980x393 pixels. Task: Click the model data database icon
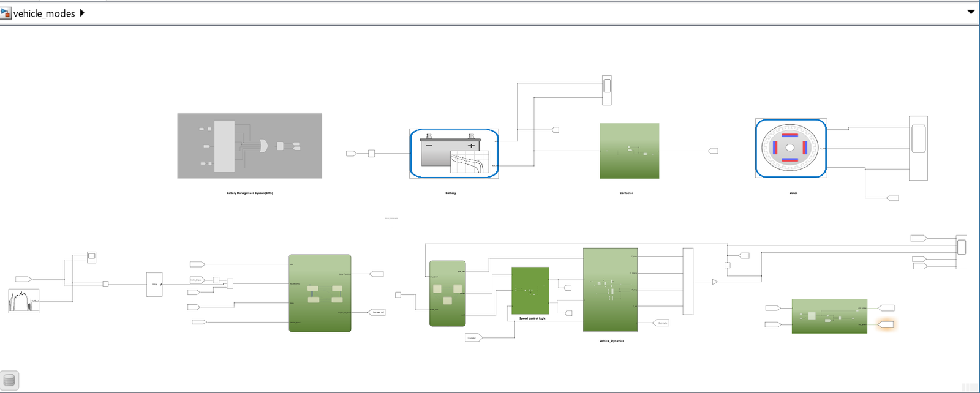click(x=9, y=380)
